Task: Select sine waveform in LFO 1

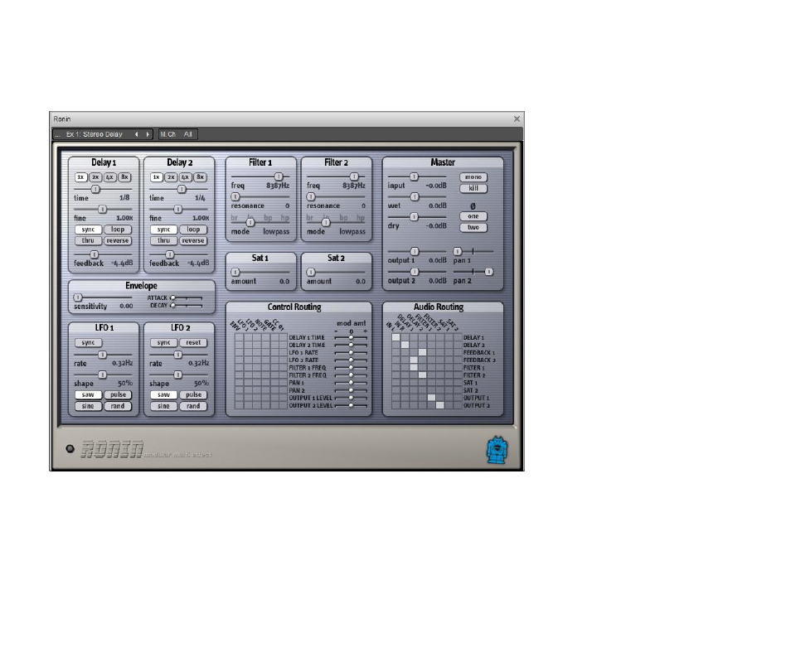Action: [x=88, y=406]
